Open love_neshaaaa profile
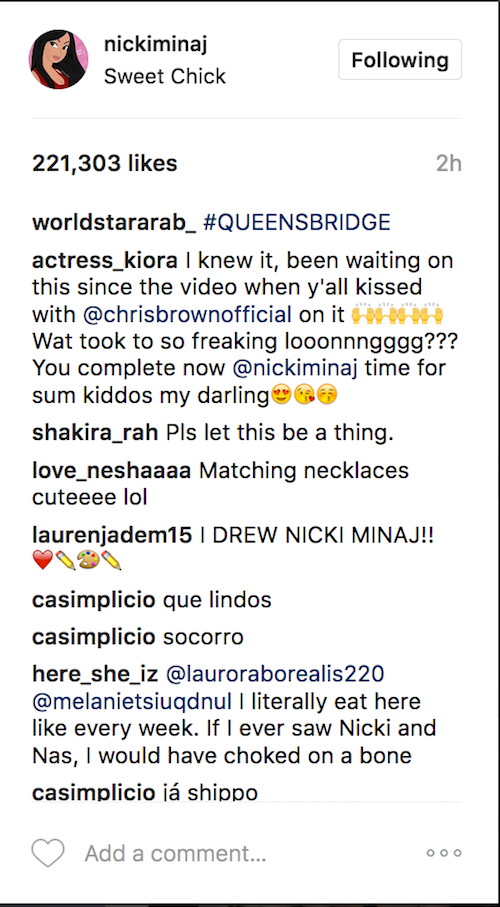Viewport: 500px width, 907px height. (x=111, y=471)
